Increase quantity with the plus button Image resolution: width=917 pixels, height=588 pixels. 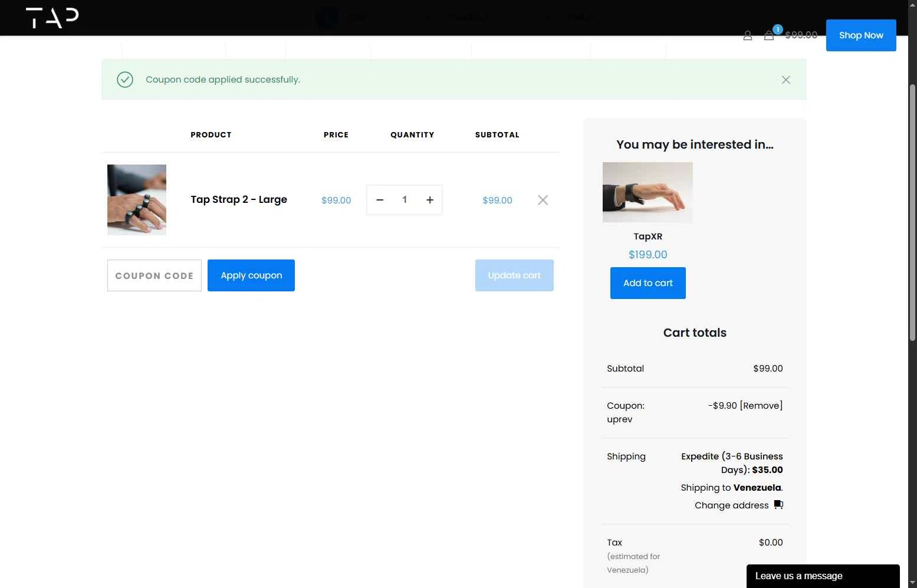[x=430, y=200]
